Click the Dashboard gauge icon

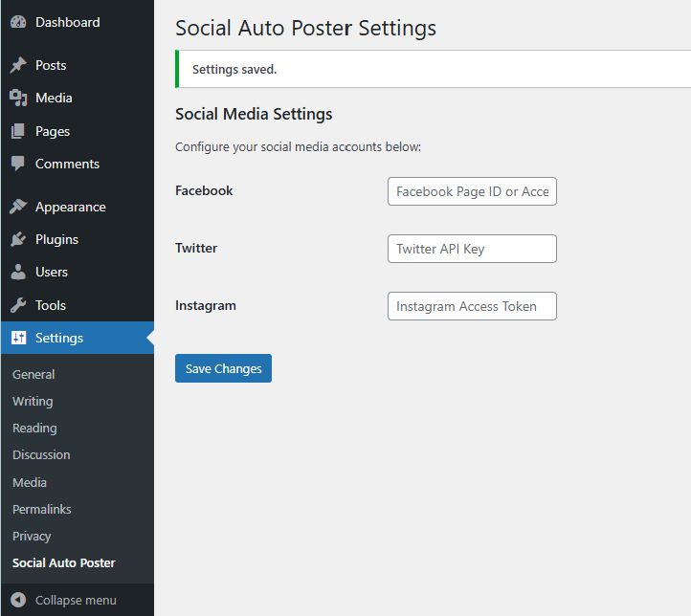(x=18, y=22)
